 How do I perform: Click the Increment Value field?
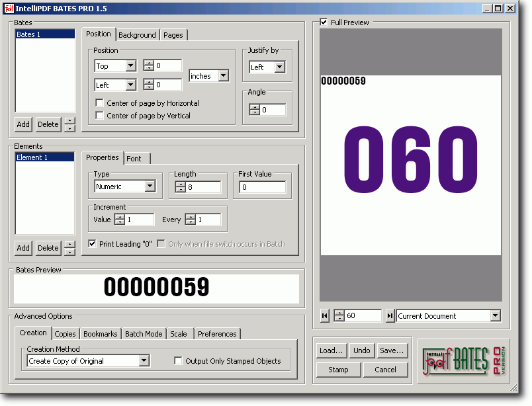tap(140, 220)
